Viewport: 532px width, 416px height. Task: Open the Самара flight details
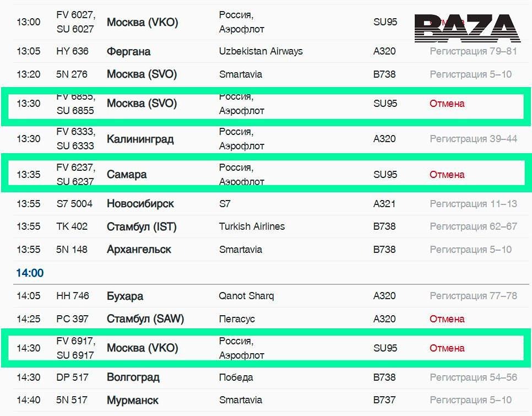tap(127, 175)
